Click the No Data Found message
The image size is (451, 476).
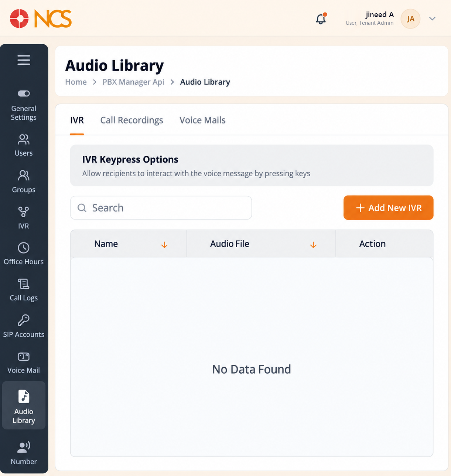click(x=252, y=369)
